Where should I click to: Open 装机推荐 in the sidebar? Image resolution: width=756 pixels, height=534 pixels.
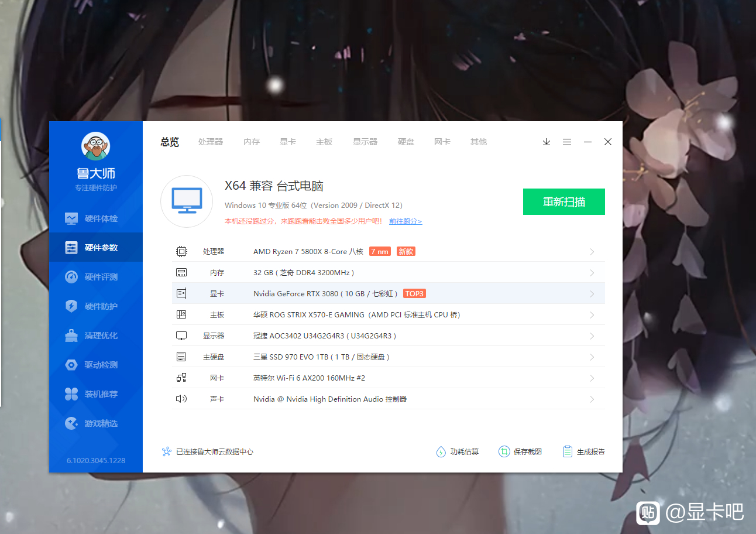tap(95, 394)
